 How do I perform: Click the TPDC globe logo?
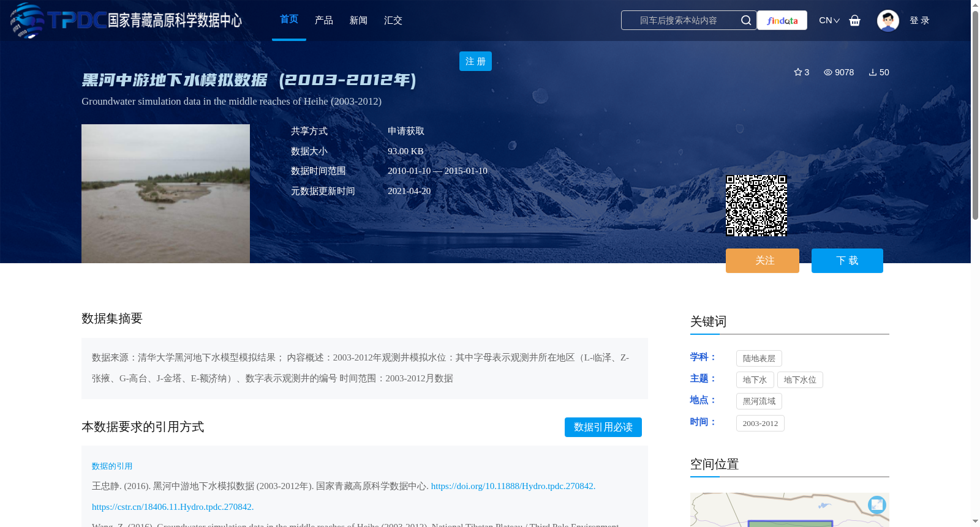tap(28, 20)
